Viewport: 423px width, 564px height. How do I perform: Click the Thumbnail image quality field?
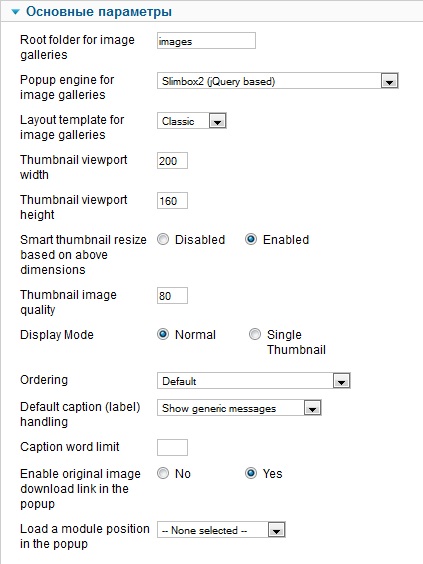(x=172, y=296)
